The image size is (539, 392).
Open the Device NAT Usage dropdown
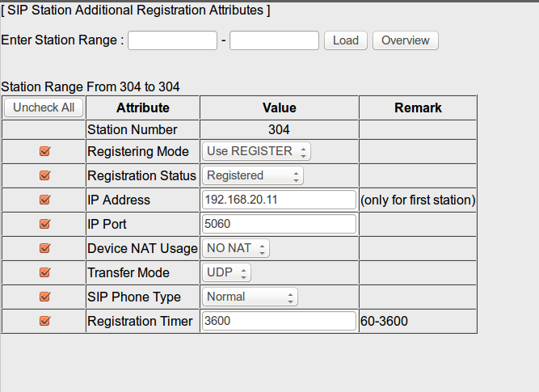[x=235, y=248]
